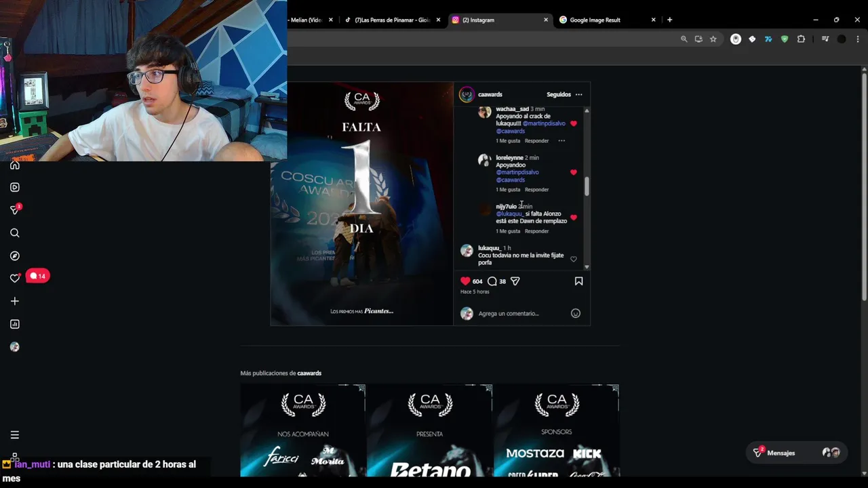Image resolution: width=868 pixels, height=488 pixels.
Task: Click the comments scroll down arrow
Action: (x=587, y=266)
